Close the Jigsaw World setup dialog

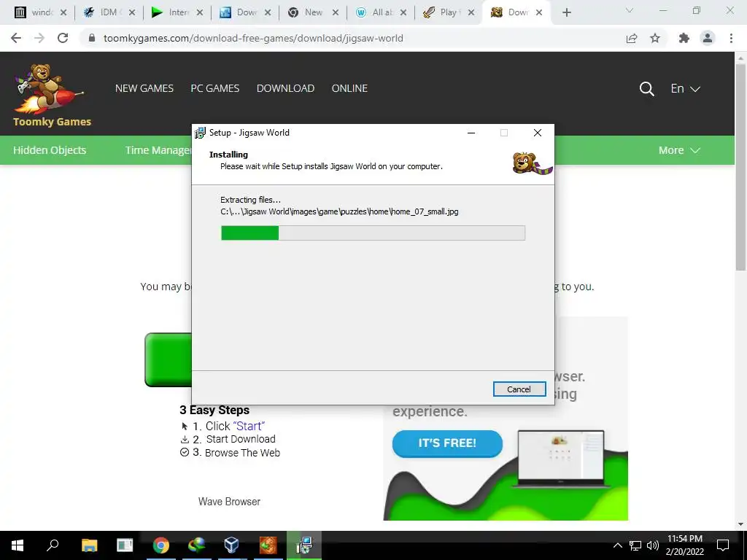coord(538,133)
